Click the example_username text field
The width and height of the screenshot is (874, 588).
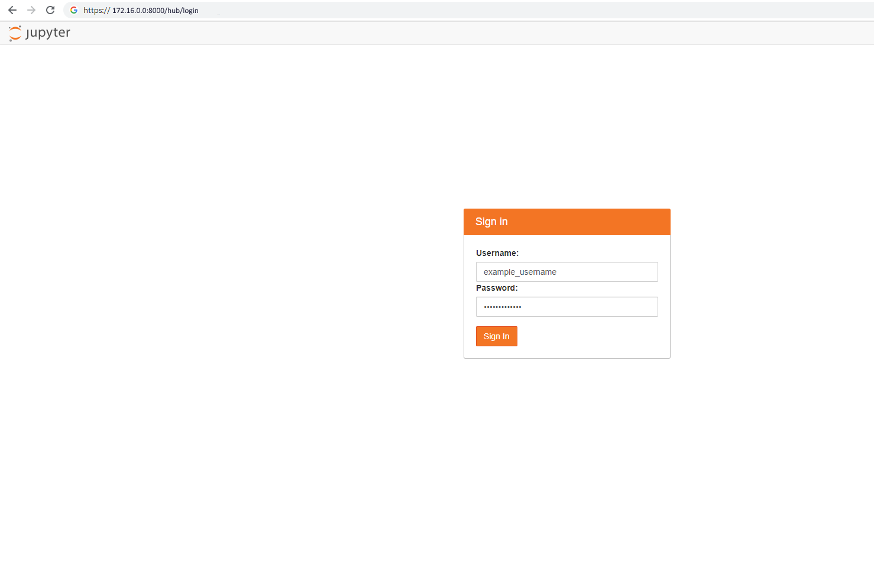tap(567, 271)
